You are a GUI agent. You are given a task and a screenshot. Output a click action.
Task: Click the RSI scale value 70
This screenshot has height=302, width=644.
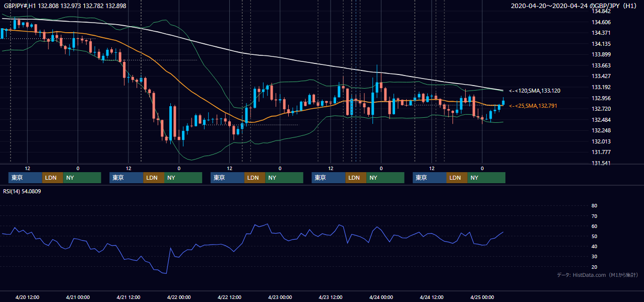pos(594,216)
